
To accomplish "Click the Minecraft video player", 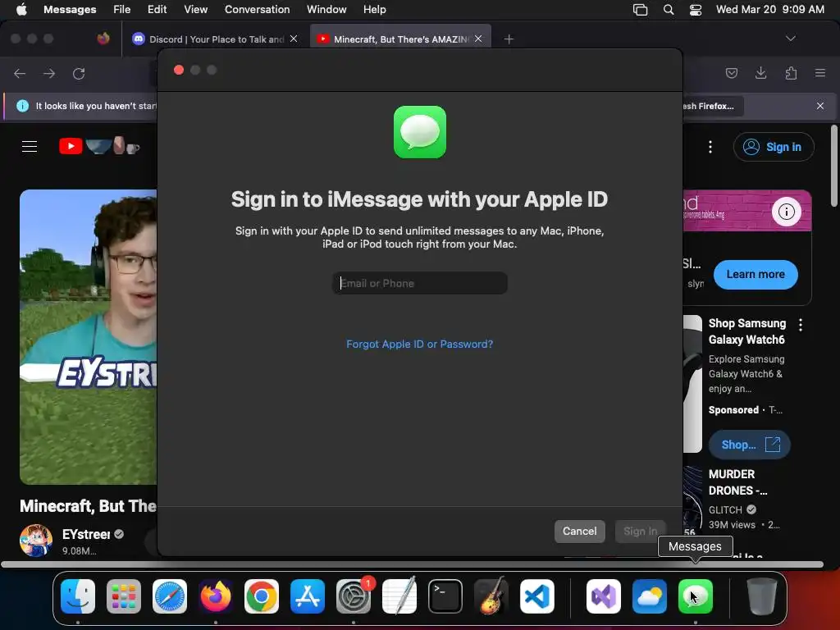I will click(89, 336).
